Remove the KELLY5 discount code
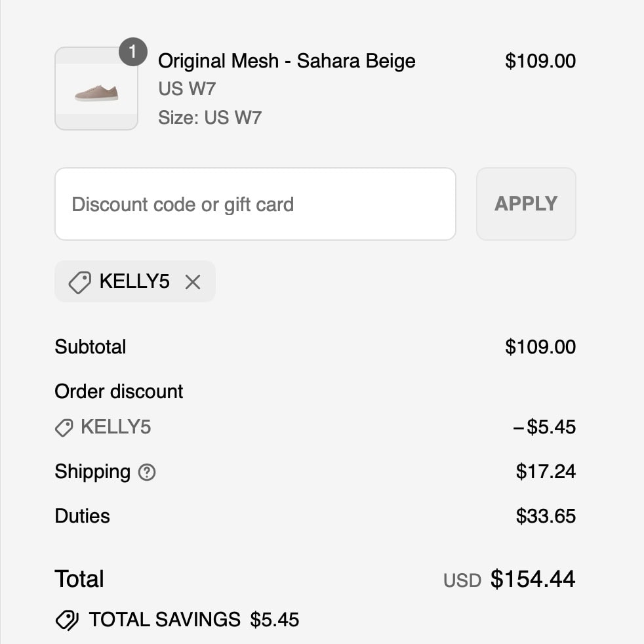 tap(192, 282)
